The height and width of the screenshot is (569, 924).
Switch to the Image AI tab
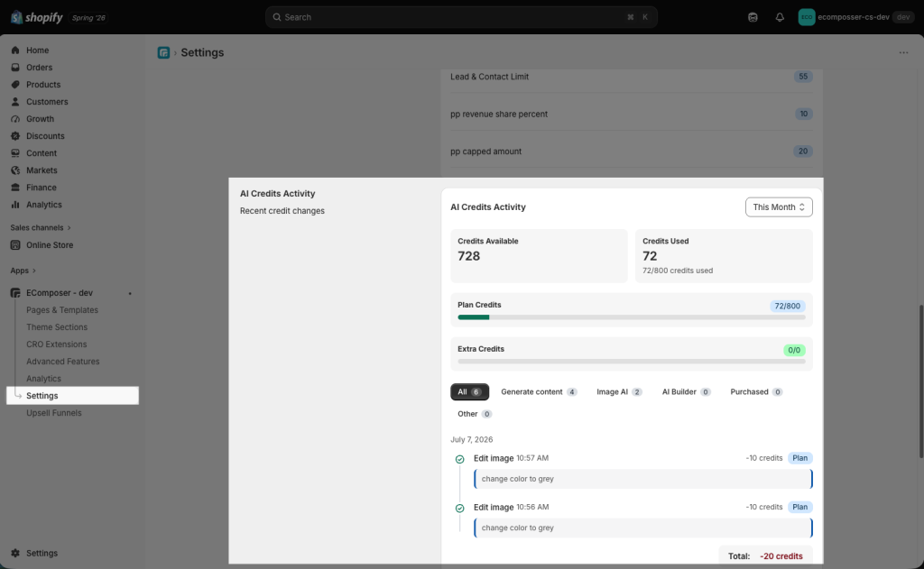point(619,391)
